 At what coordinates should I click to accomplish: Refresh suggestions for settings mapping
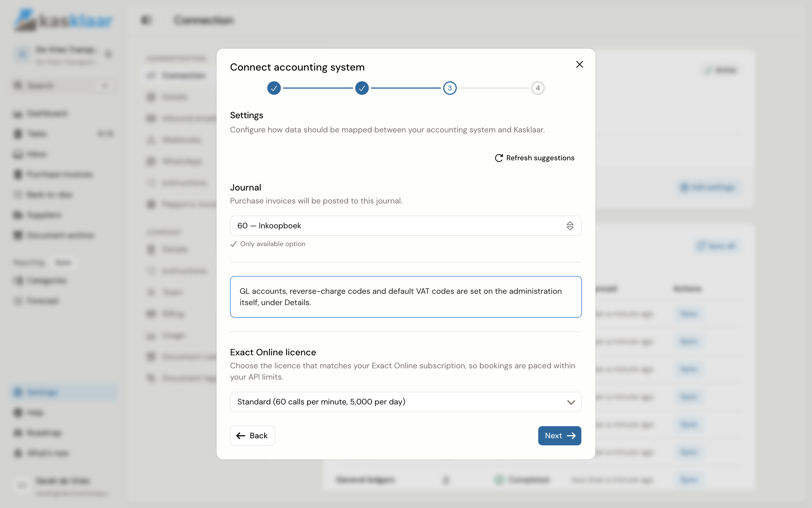click(535, 158)
